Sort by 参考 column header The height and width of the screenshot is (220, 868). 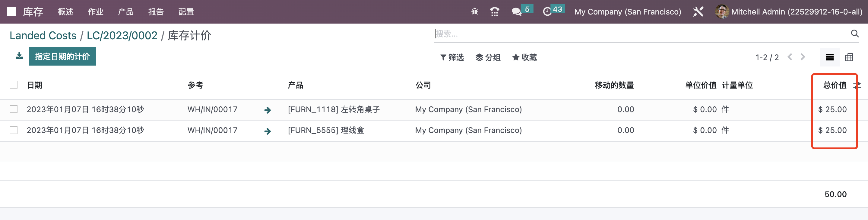(195, 85)
